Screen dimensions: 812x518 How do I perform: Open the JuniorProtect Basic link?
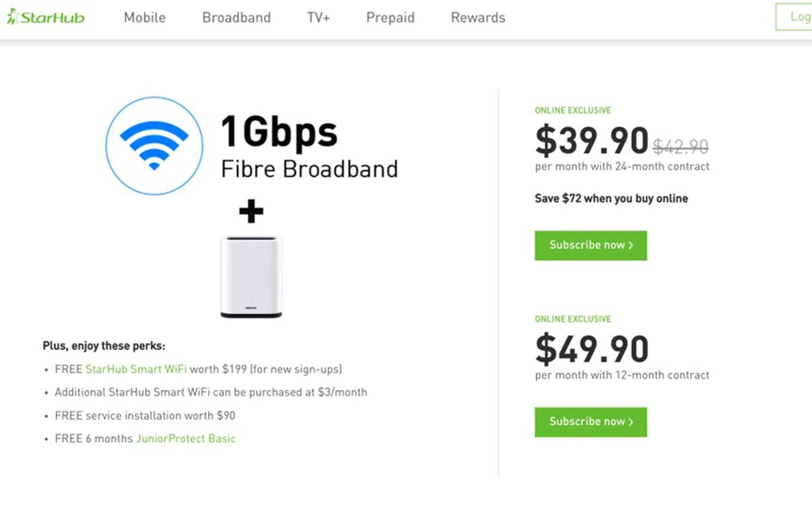[x=186, y=438]
